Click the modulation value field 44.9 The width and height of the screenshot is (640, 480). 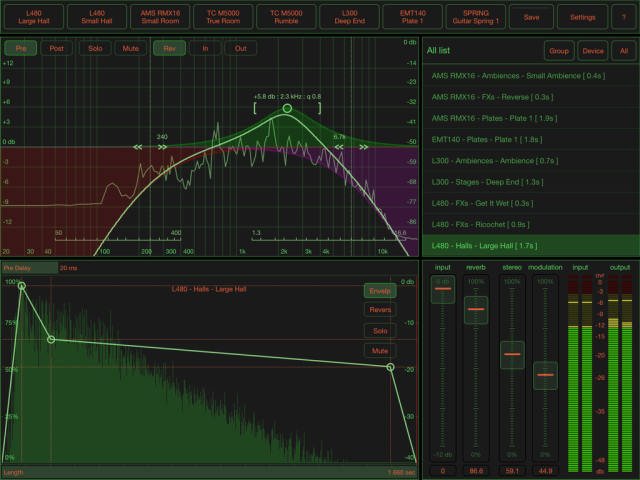[x=545, y=471]
